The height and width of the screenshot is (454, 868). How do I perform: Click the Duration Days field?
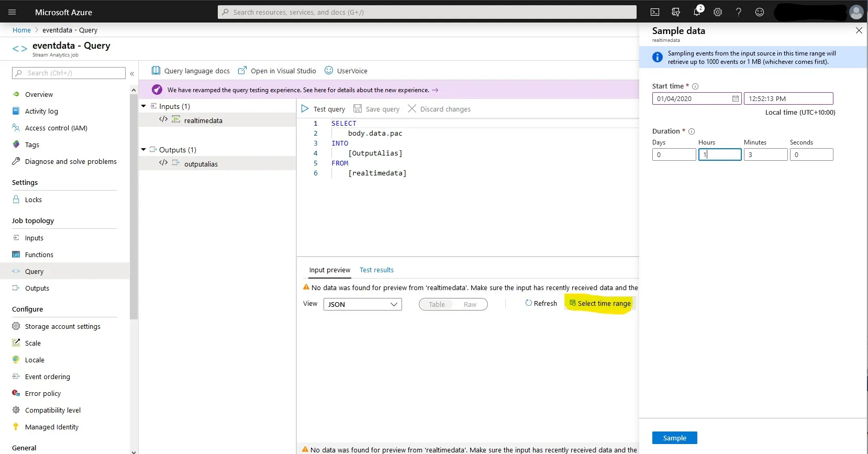point(674,154)
